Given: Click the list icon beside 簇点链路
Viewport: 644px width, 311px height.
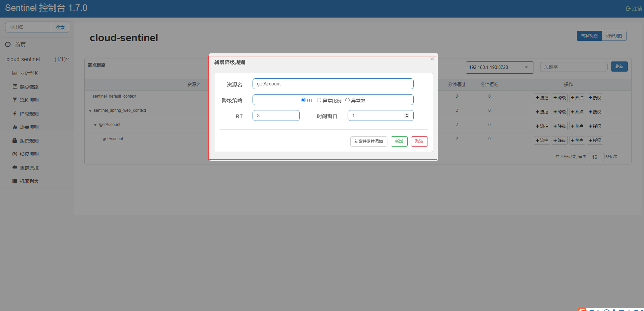Looking at the screenshot, I should click(x=15, y=86).
